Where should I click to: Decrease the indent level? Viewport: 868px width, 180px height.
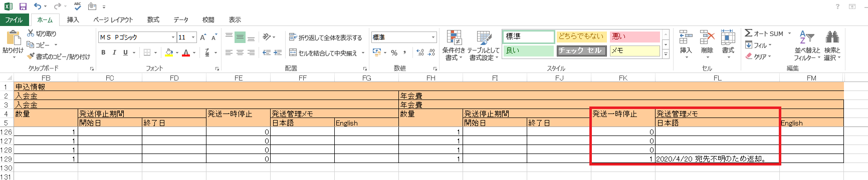point(267,52)
